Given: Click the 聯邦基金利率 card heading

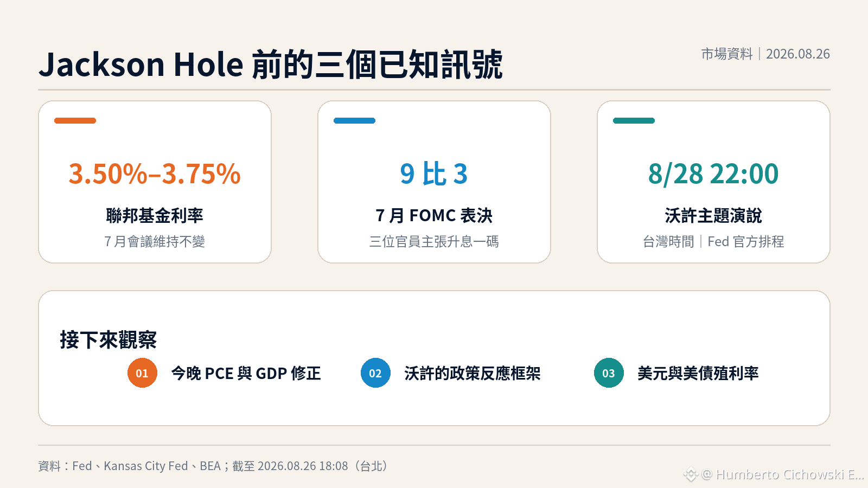Looking at the screenshot, I should (x=155, y=216).
